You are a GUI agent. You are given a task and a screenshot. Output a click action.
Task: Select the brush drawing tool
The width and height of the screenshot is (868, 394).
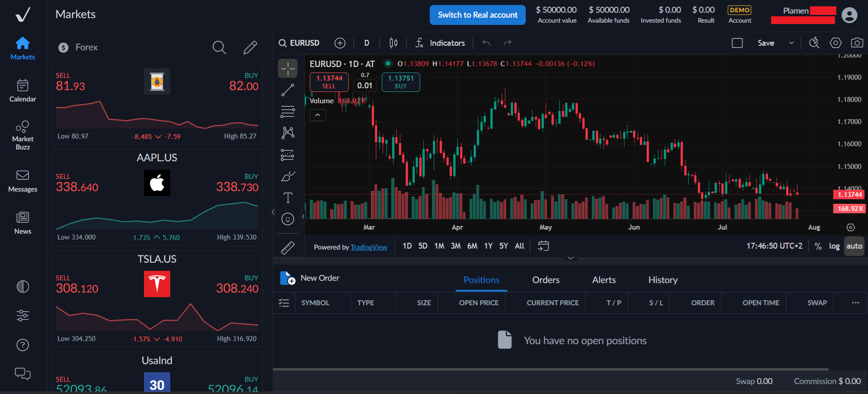pos(288,176)
